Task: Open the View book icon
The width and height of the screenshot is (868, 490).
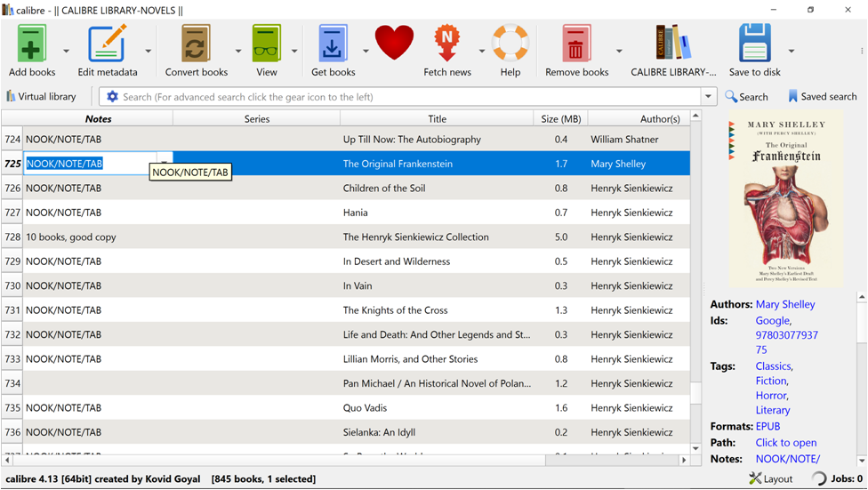Action: click(266, 44)
